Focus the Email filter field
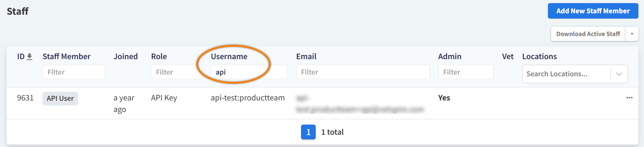 (x=363, y=72)
